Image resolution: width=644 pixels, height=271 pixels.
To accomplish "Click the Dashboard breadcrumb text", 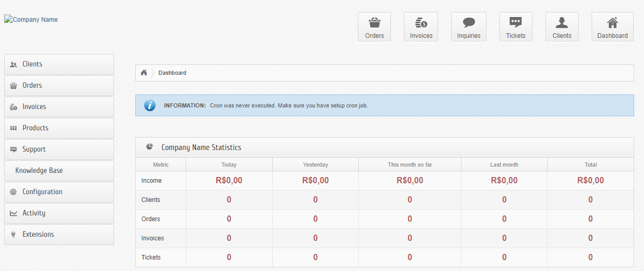I will point(172,73).
